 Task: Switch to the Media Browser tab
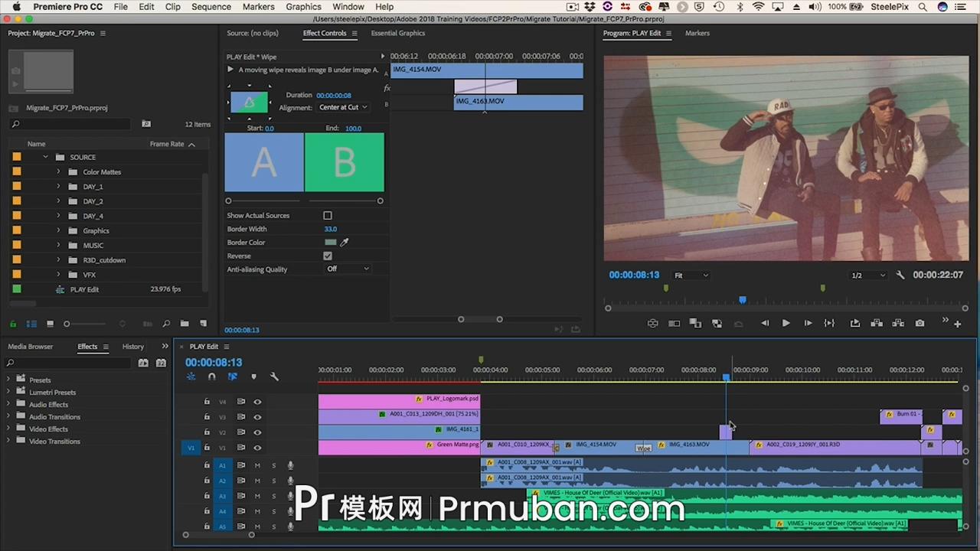pyautogui.click(x=30, y=346)
